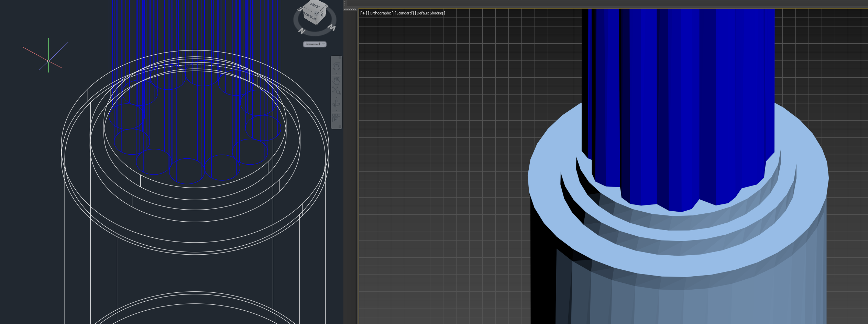Click the N compass label on ViewCube
868x324 pixels.
coord(302,31)
